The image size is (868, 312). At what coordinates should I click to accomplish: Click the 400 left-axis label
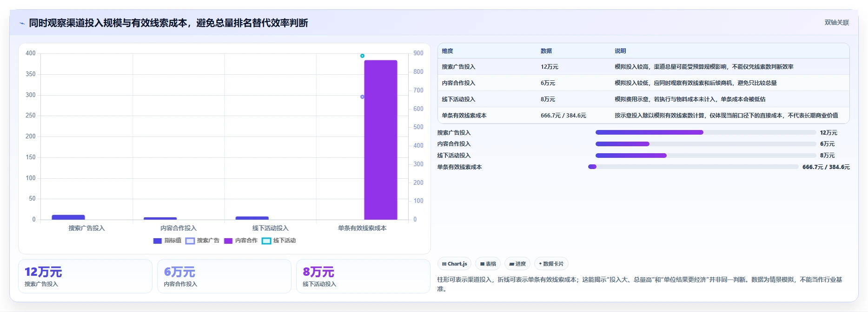coord(31,53)
